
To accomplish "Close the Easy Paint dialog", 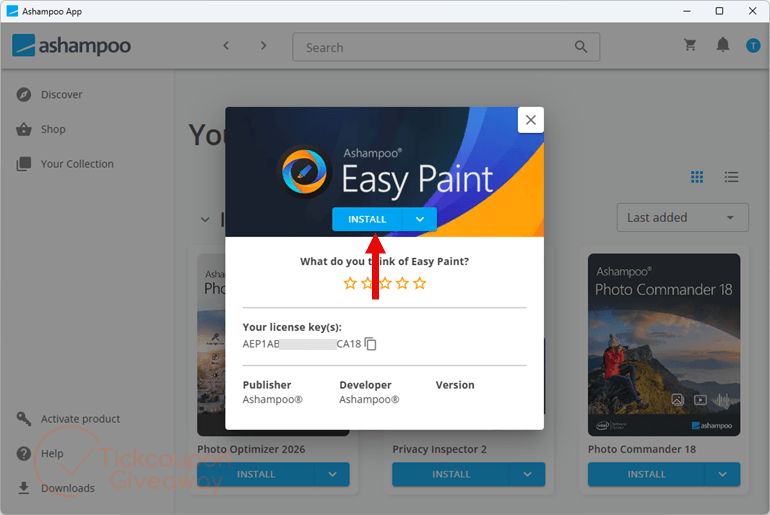I will (x=530, y=120).
